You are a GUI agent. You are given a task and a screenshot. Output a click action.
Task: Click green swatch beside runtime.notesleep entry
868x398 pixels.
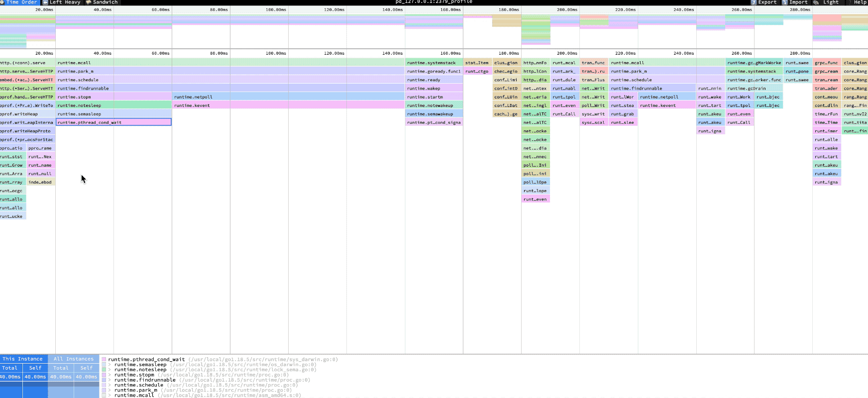point(104,370)
